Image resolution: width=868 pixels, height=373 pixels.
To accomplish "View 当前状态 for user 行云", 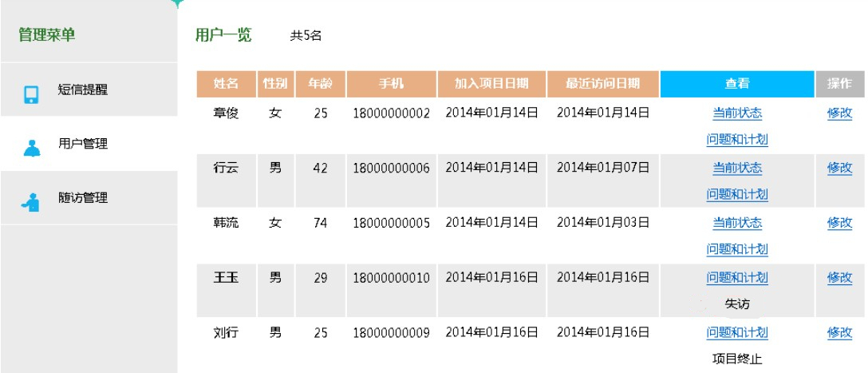I will (x=737, y=168).
